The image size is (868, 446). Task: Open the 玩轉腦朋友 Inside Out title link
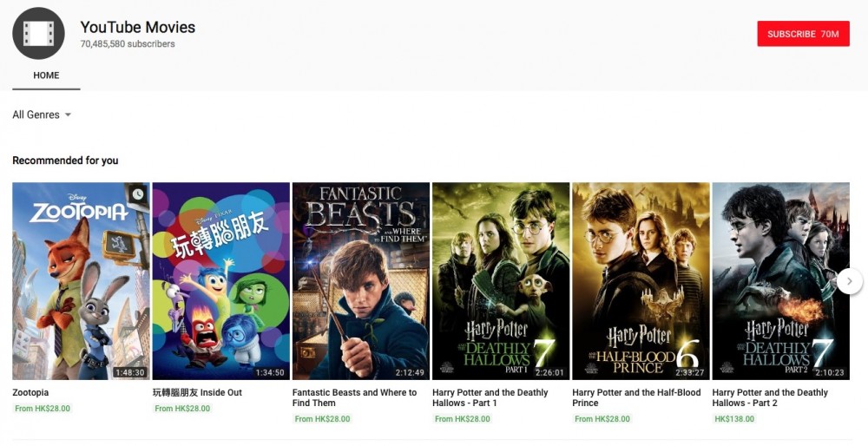(x=197, y=393)
